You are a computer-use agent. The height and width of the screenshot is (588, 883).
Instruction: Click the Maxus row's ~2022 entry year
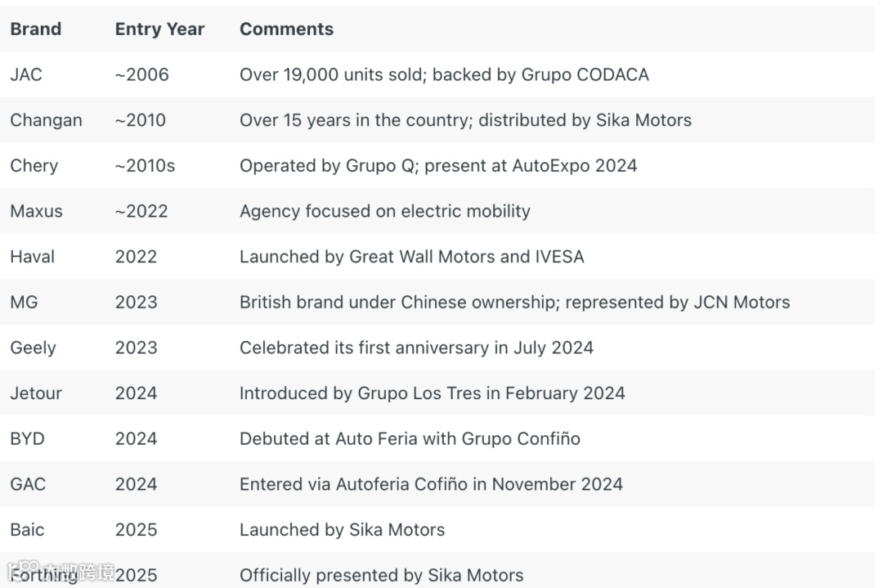[141, 211]
